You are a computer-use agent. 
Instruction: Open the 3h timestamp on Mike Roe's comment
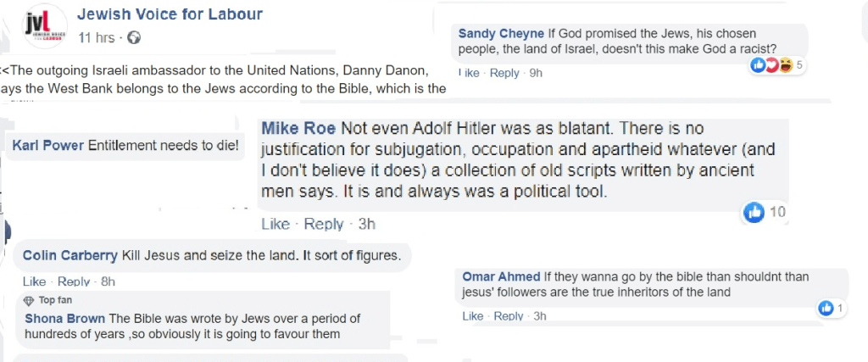click(x=366, y=225)
